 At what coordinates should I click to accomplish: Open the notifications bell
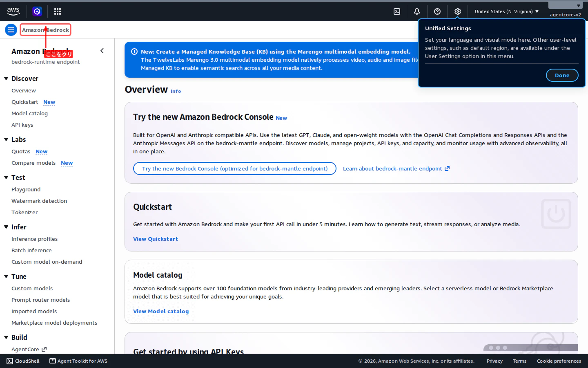point(417,11)
